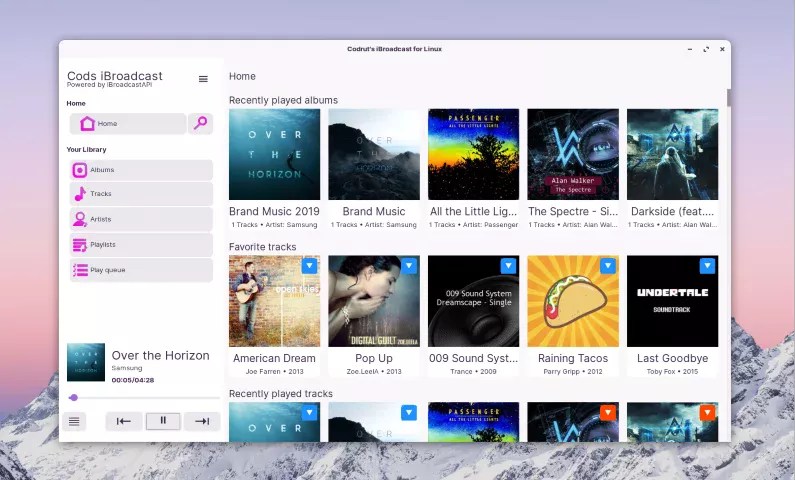This screenshot has height=480, width=795.
Task: Open the Play queue item
Action: coord(141,270)
